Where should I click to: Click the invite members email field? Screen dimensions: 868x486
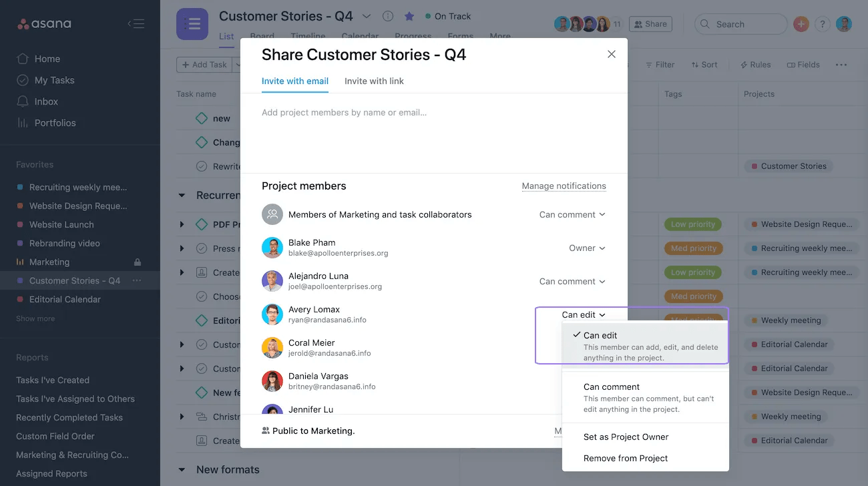pyautogui.click(x=434, y=112)
